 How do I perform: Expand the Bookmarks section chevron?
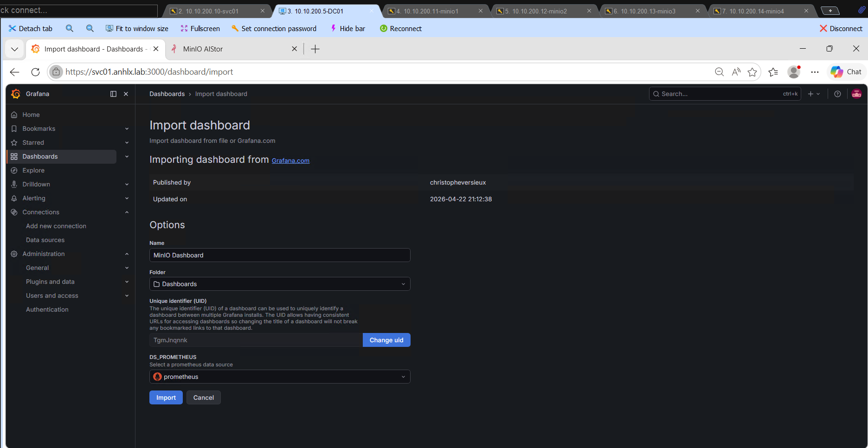(x=127, y=129)
